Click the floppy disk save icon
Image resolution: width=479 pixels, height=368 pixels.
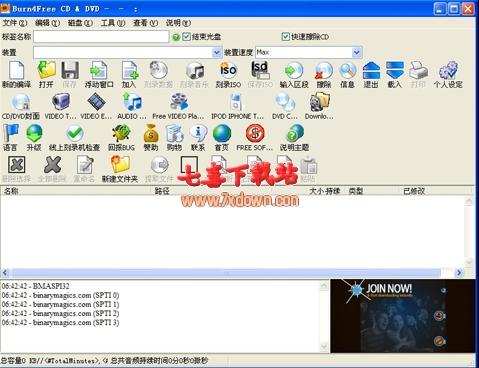70,70
